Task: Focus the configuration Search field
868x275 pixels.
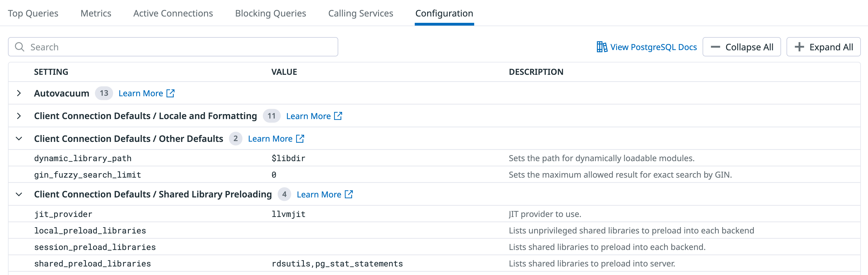Action: pos(173,47)
